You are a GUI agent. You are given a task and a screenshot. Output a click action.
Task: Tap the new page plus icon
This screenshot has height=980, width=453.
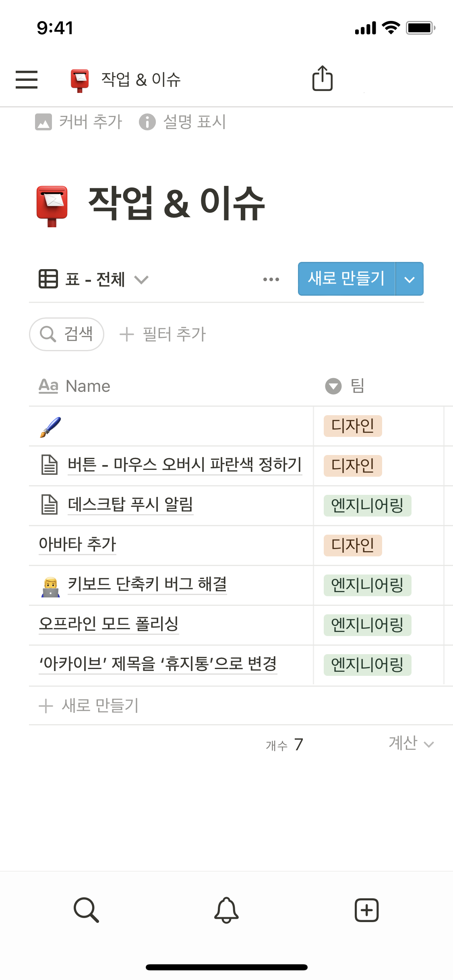[366, 910]
